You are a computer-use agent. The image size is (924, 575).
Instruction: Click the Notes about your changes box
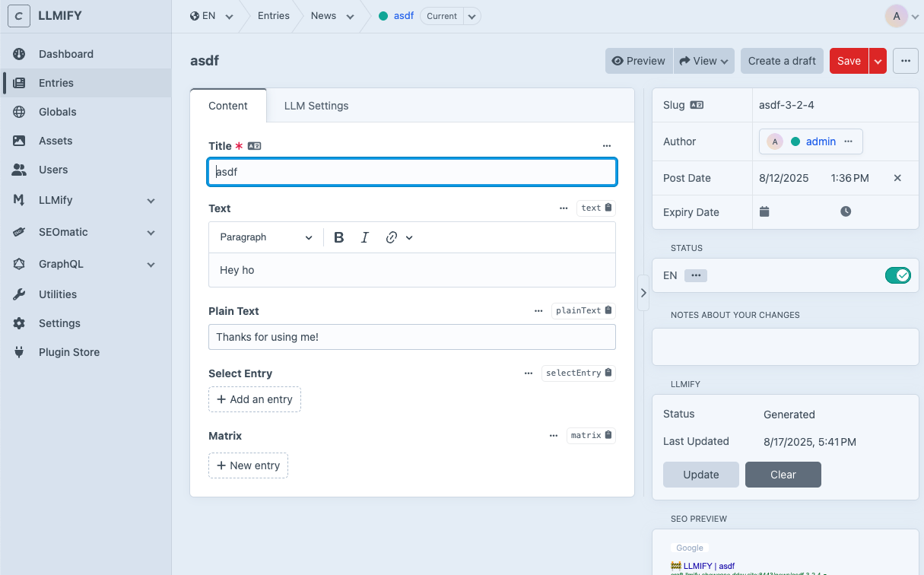[x=786, y=347]
